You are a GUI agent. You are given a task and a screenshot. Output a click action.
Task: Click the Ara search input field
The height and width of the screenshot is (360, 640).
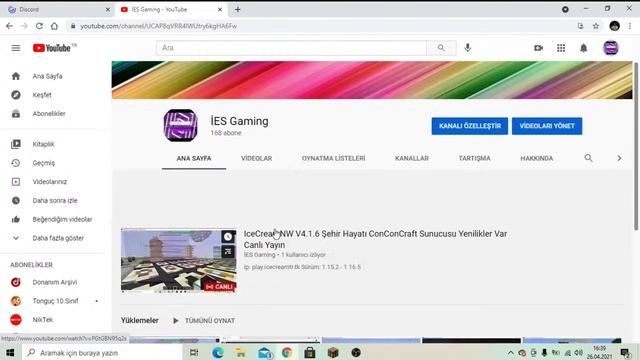(291, 48)
